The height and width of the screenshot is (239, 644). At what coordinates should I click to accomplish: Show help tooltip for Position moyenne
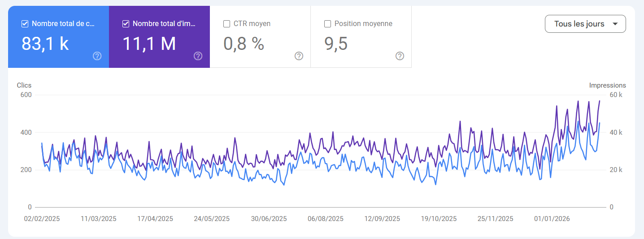pyautogui.click(x=400, y=56)
